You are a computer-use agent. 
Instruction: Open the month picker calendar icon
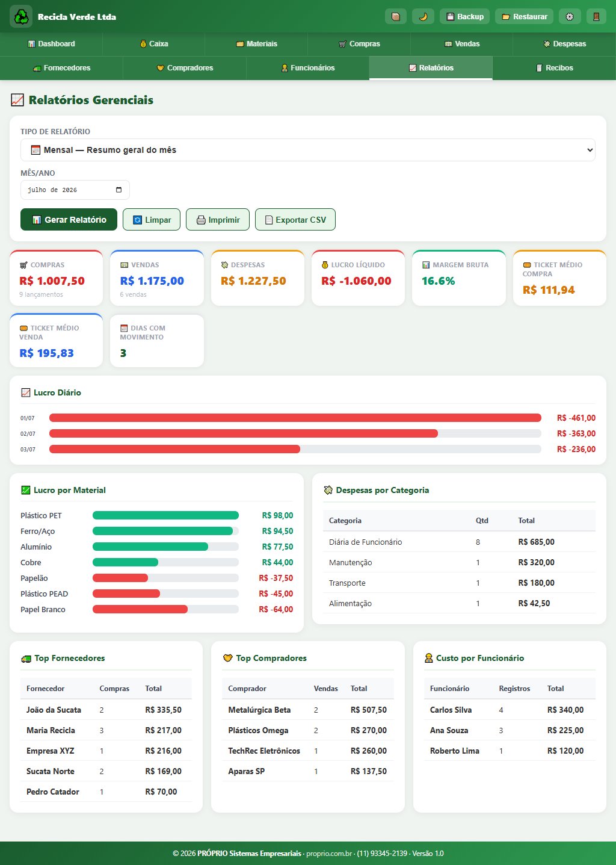119,190
